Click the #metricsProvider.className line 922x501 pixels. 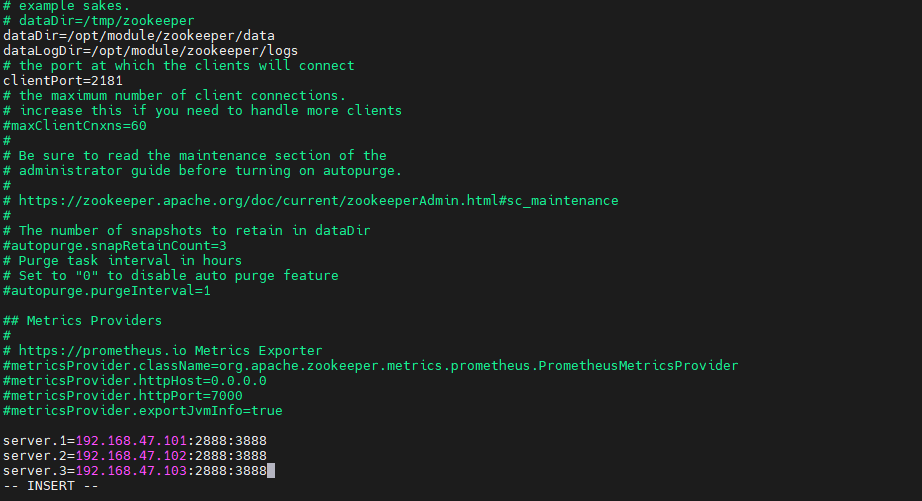click(x=370, y=366)
